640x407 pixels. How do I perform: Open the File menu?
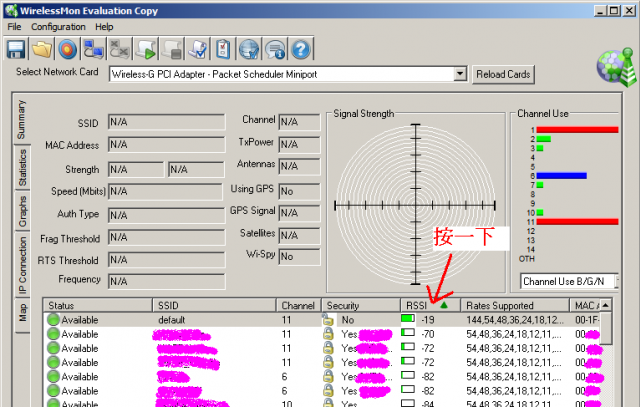[14, 27]
